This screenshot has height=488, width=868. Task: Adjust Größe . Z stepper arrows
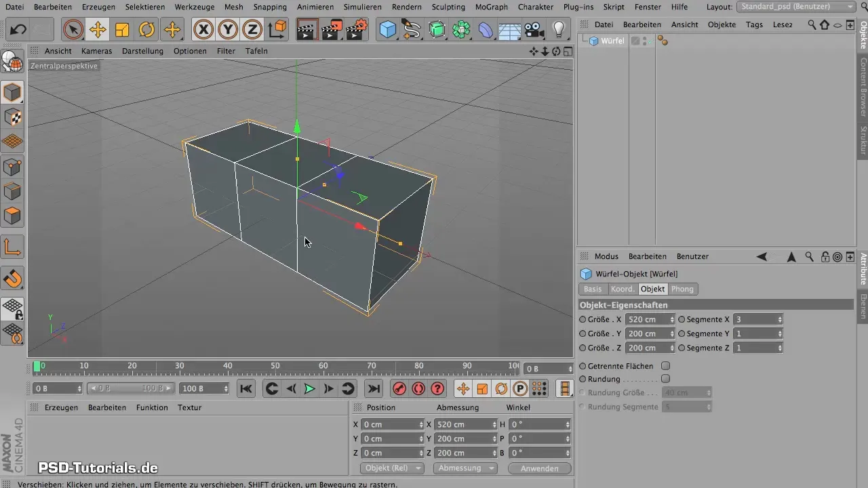pyautogui.click(x=672, y=348)
